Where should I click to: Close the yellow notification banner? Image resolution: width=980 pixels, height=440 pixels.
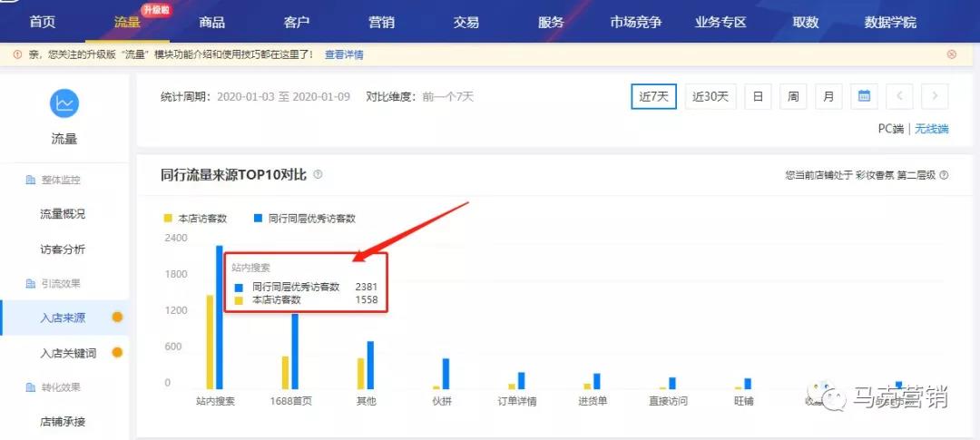click(951, 54)
